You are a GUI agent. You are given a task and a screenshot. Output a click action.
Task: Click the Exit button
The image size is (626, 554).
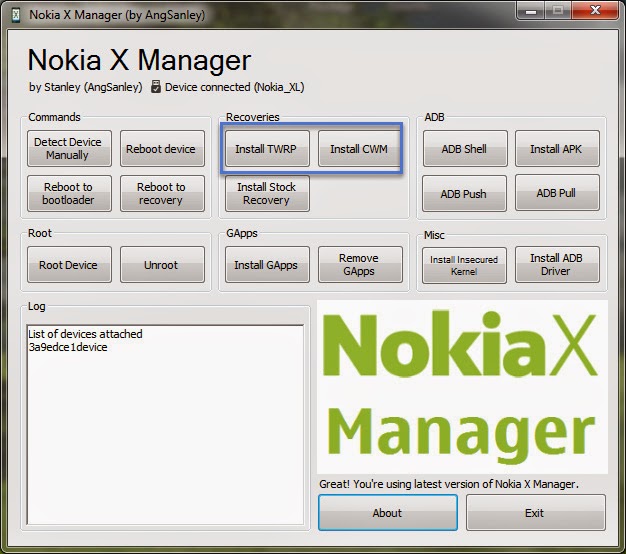click(x=536, y=512)
